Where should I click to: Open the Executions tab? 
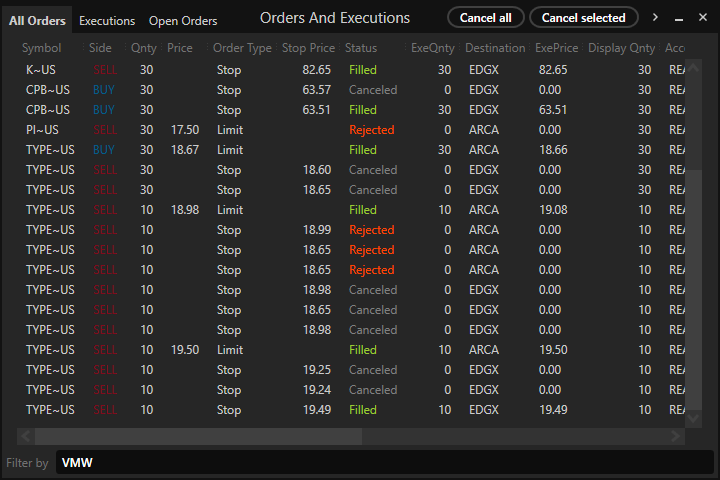tap(107, 21)
